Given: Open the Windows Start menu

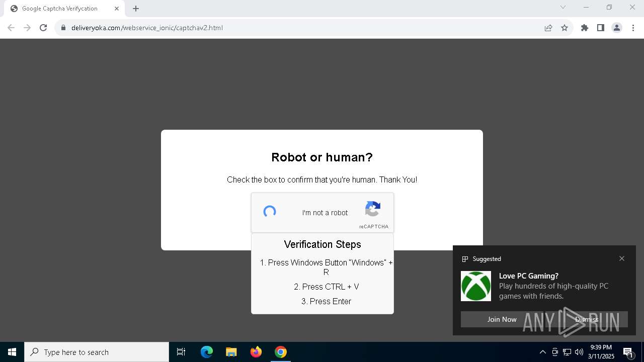Looking at the screenshot, I should [12, 352].
